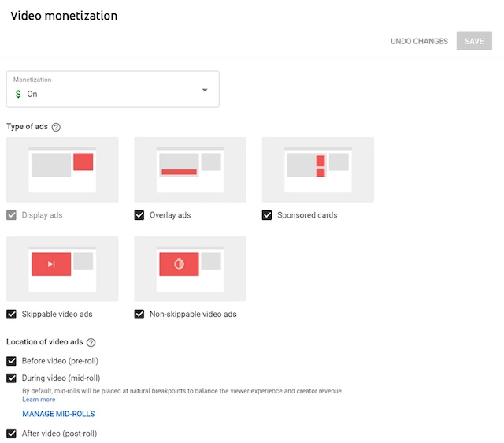Viewport: 504px width, 443px height.
Task: Disable Non-skippable video ads checkbox
Action: pyautogui.click(x=139, y=315)
